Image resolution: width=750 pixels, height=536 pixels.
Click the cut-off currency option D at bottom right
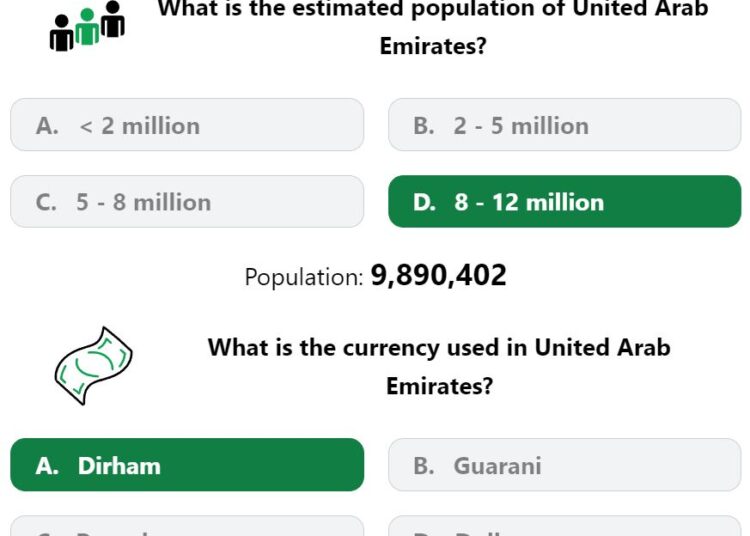(565, 526)
